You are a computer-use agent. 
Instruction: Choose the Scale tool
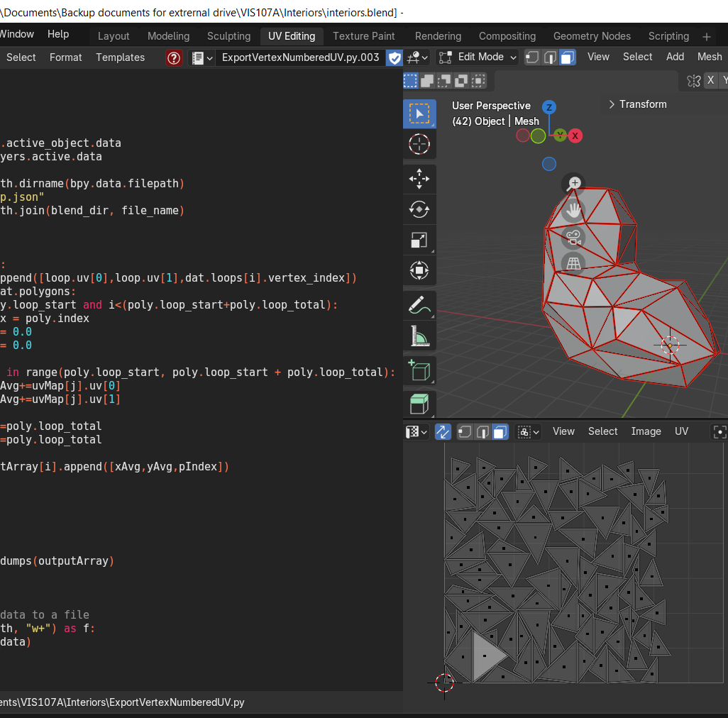coord(419,240)
